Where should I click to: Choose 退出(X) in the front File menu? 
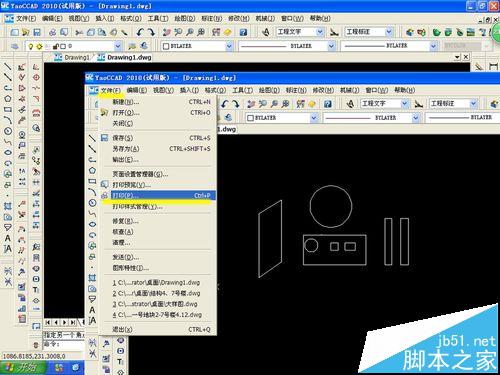point(158,329)
